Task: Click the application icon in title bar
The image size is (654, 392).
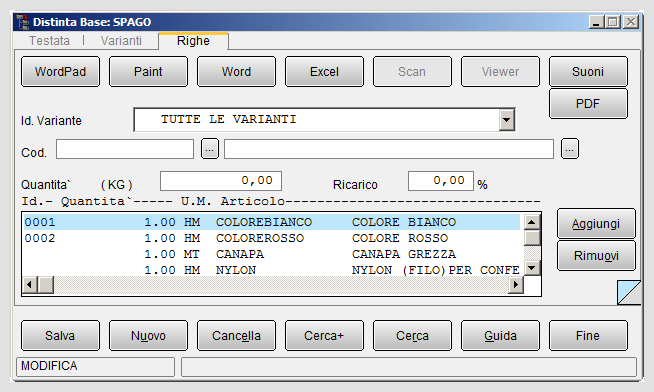Action: (x=22, y=22)
